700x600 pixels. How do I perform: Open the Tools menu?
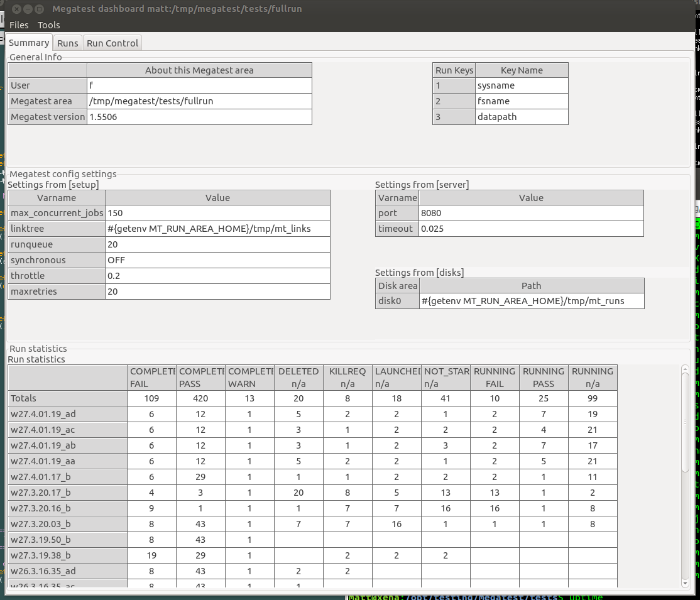(48, 25)
